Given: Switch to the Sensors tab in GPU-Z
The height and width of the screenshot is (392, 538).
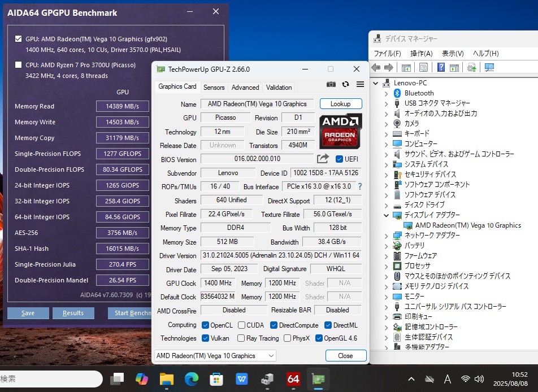Looking at the screenshot, I should point(214,87).
